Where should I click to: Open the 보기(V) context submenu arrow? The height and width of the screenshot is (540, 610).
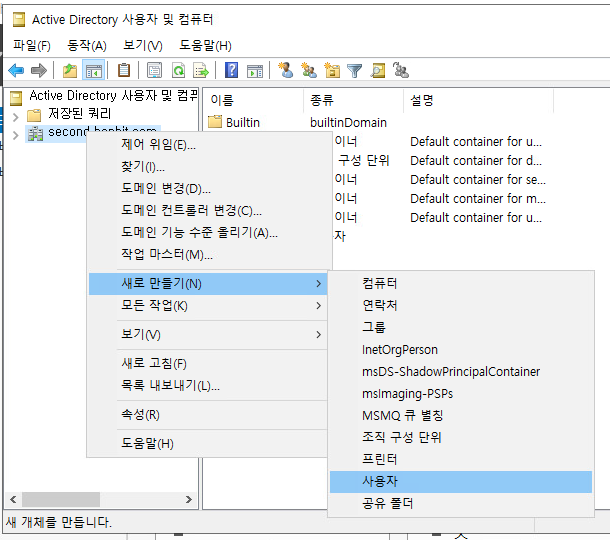click(319, 335)
